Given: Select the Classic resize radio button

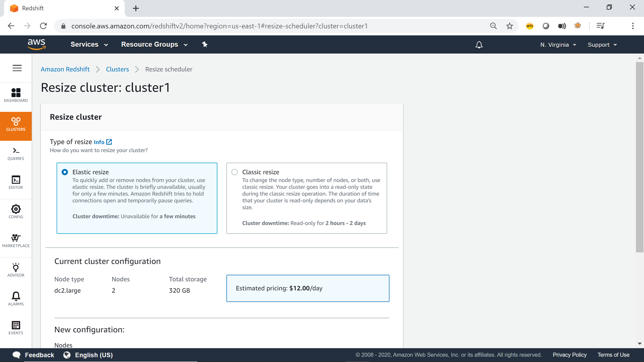Looking at the screenshot, I should coord(235,172).
